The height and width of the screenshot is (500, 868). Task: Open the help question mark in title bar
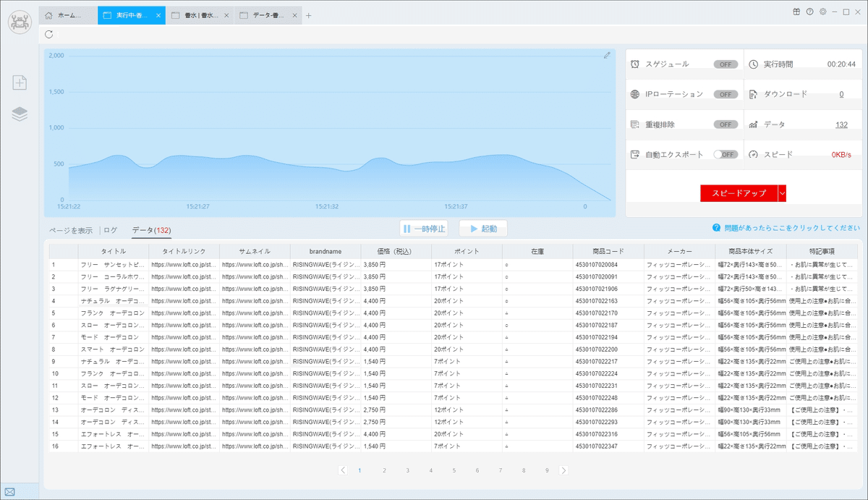[x=810, y=12]
